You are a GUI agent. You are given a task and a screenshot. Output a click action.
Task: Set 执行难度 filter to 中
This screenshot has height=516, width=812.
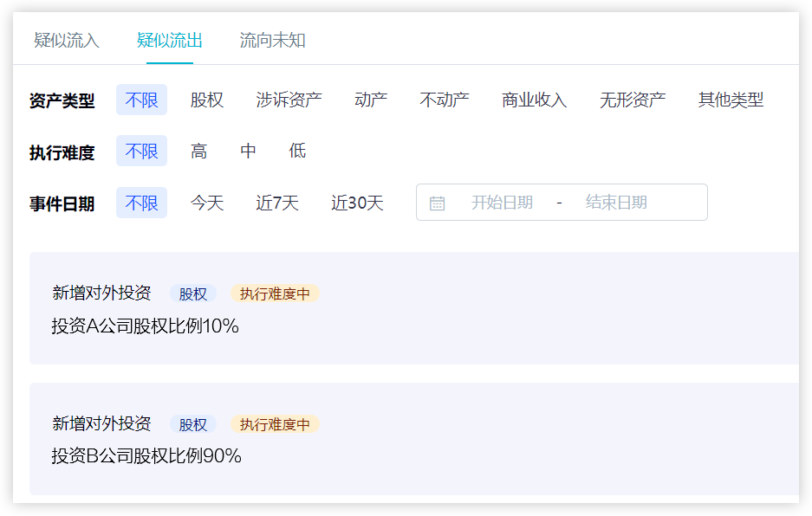point(248,151)
